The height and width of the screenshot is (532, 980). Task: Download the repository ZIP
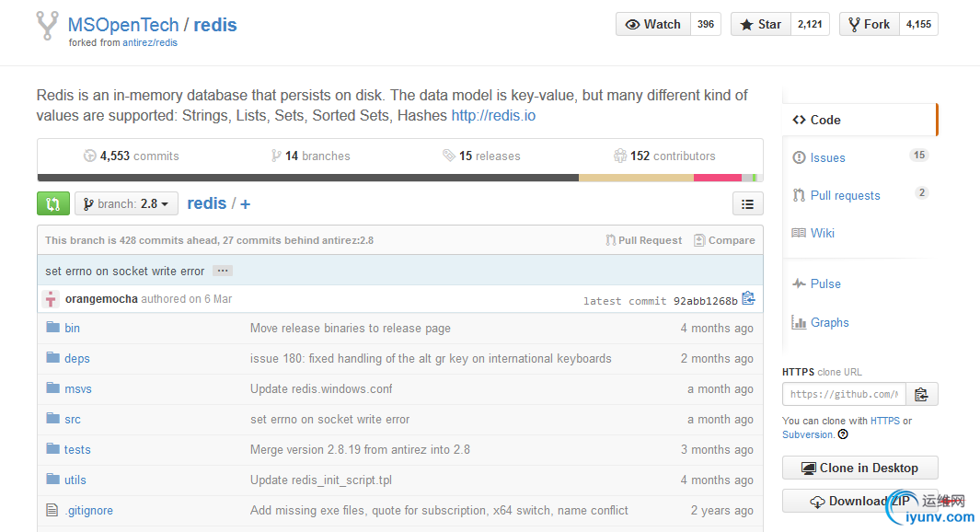860,501
